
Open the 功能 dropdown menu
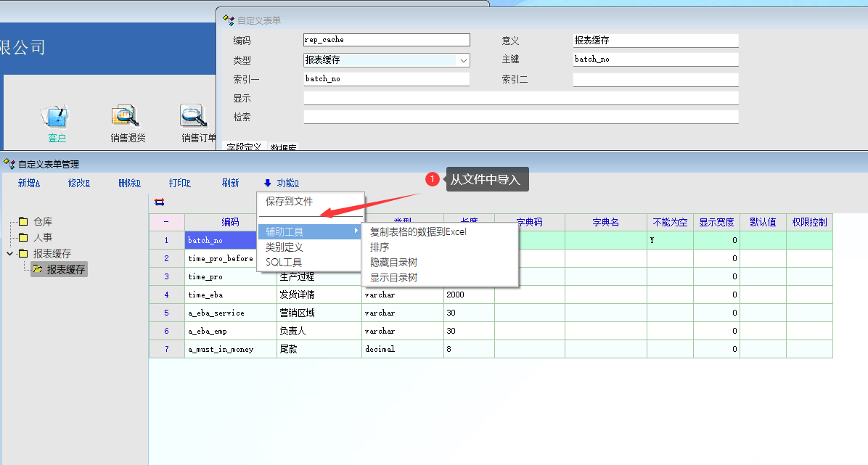click(281, 184)
